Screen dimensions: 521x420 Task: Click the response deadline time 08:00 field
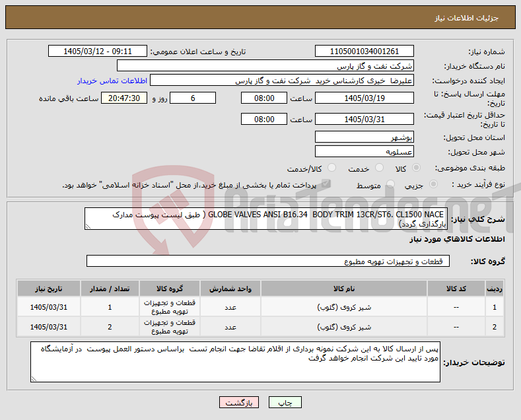[264, 98]
